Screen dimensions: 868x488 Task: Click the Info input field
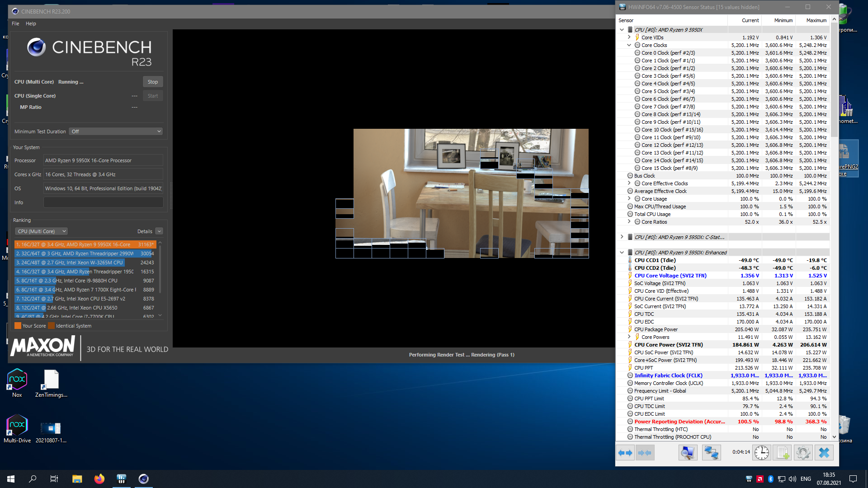point(103,202)
